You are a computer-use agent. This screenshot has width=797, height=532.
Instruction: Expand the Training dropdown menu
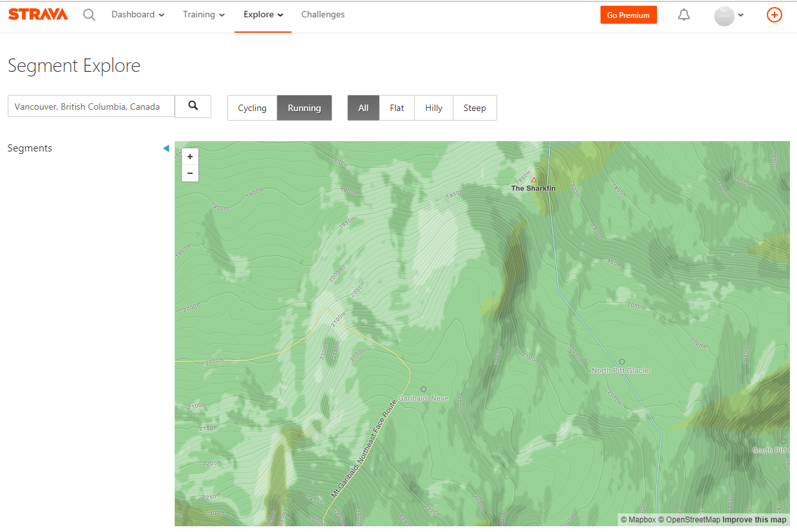[x=204, y=15]
